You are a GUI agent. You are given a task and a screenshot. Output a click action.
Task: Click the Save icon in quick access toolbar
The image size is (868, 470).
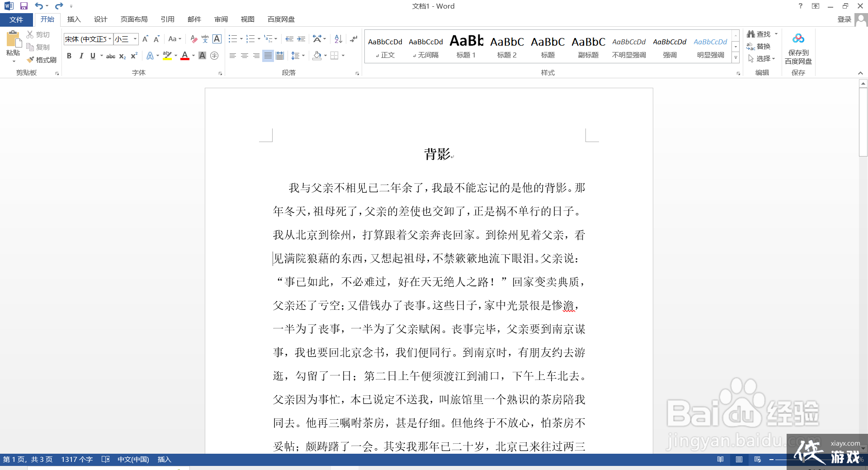(24, 6)
